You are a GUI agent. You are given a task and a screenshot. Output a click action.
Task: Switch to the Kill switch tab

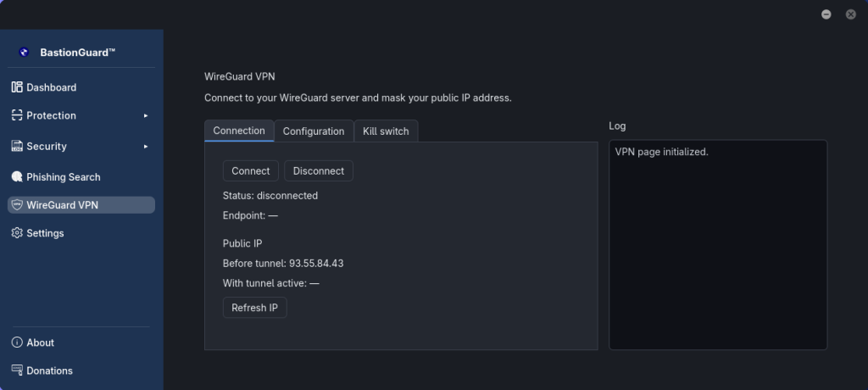(x=386, y=131)
